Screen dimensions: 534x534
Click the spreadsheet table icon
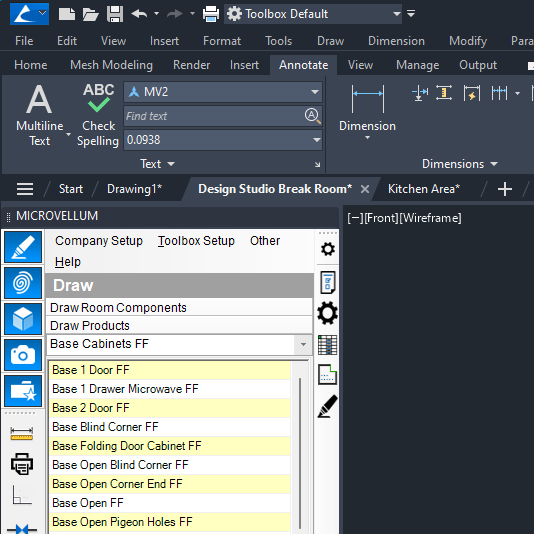[328, 345]
